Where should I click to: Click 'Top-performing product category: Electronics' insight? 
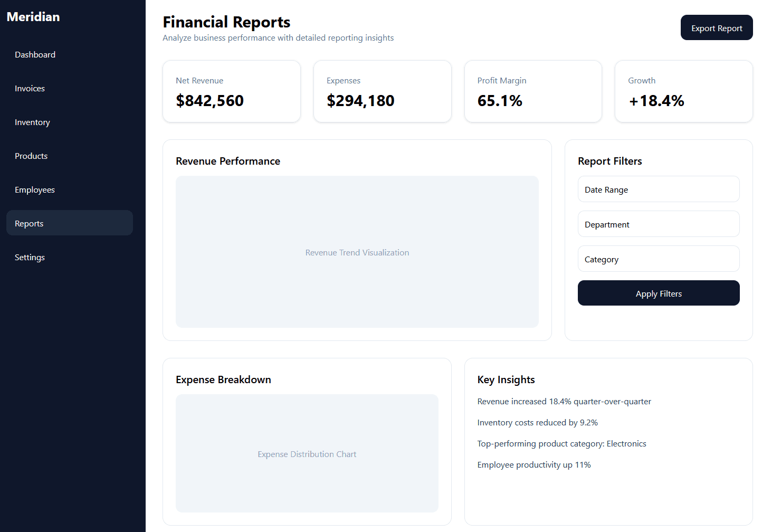[561, 444]
